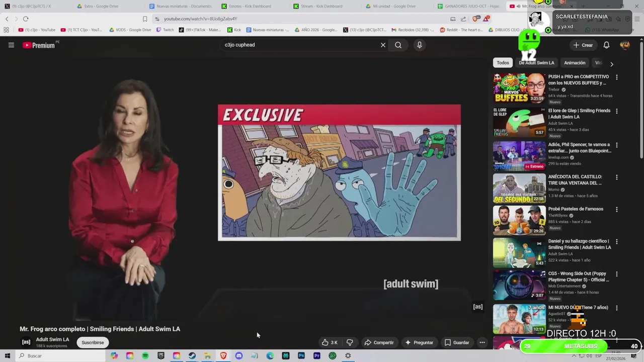
Task: Open the Adult Swim LA channel name link
Action: tap(52, 339)
